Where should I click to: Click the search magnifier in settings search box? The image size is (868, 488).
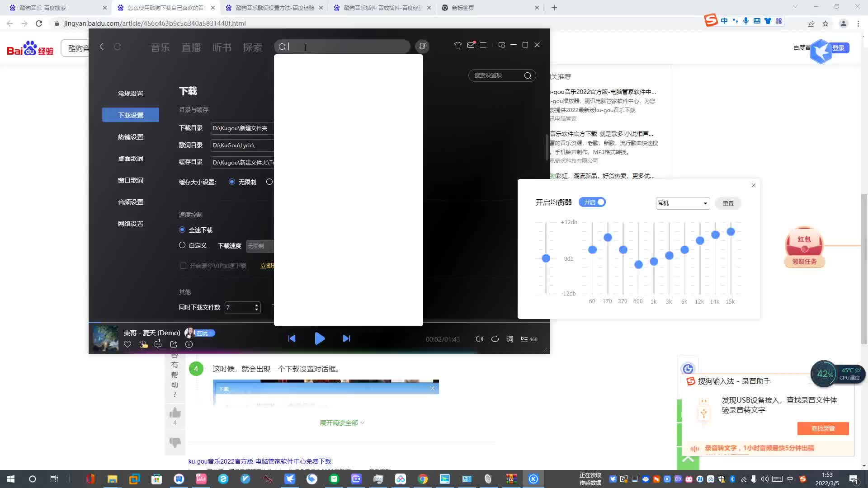[527, 75]
